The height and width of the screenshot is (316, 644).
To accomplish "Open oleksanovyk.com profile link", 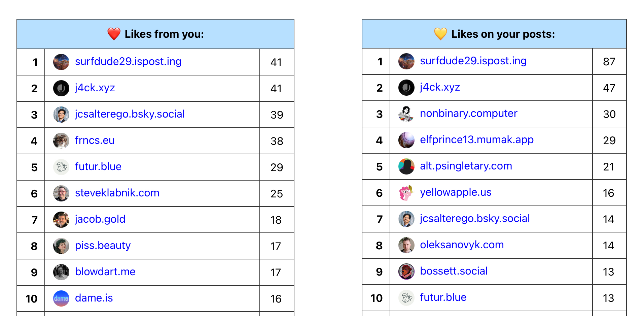I will tap(462, 245).
